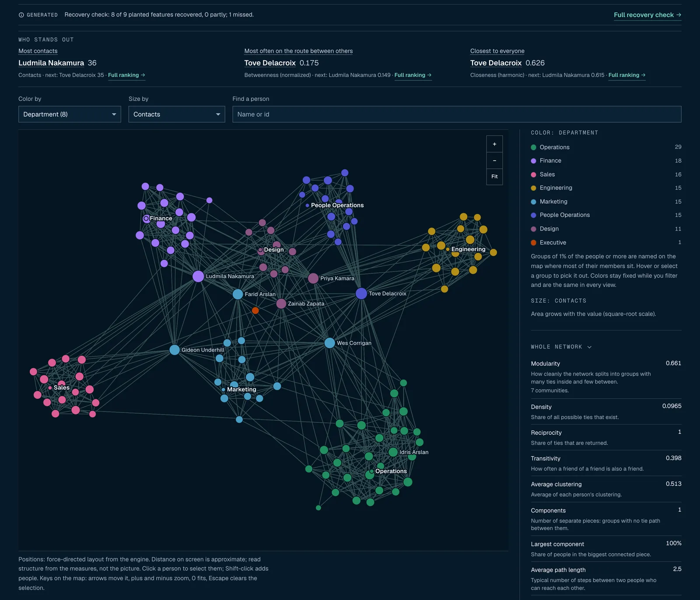700x600 pixels.
Task: Select Executive legend entry
Action: click(606, 242)
